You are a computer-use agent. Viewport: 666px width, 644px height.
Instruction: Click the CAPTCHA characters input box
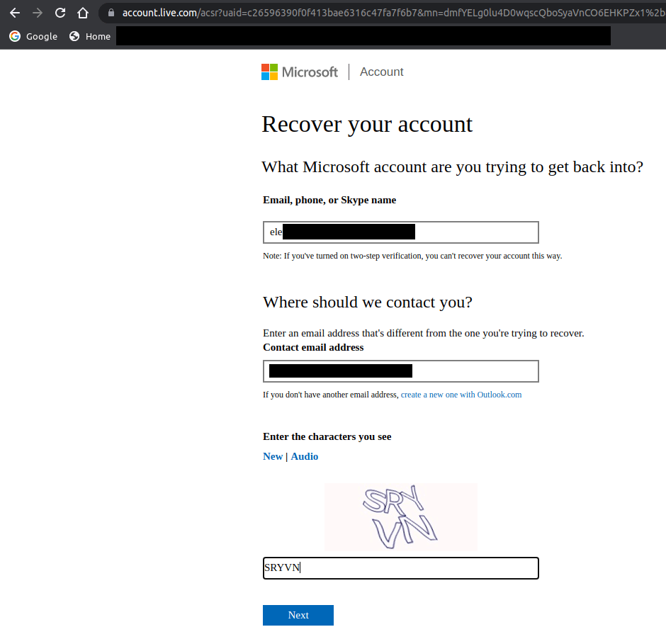400,567
